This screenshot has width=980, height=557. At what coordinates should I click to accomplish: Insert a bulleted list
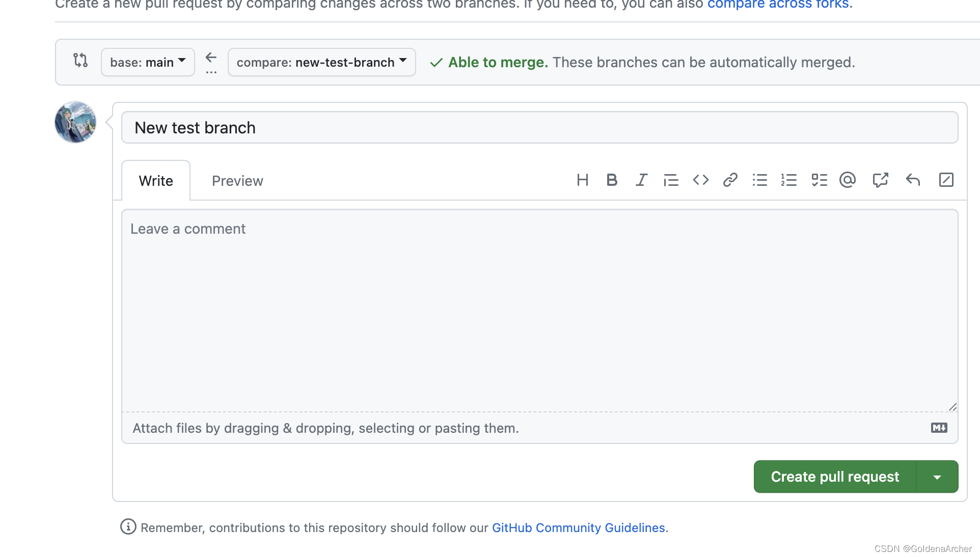(x=759, y=180)
